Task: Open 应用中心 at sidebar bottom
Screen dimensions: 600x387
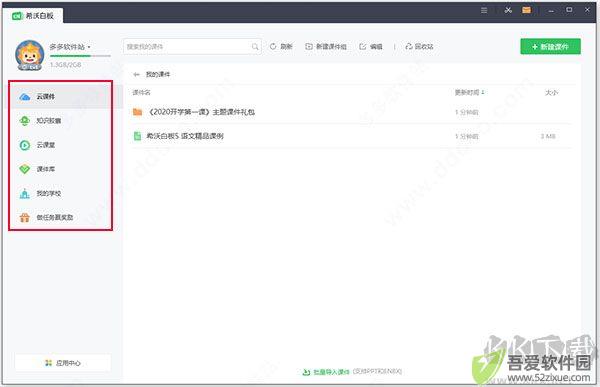Action: [x=63, y=363]
